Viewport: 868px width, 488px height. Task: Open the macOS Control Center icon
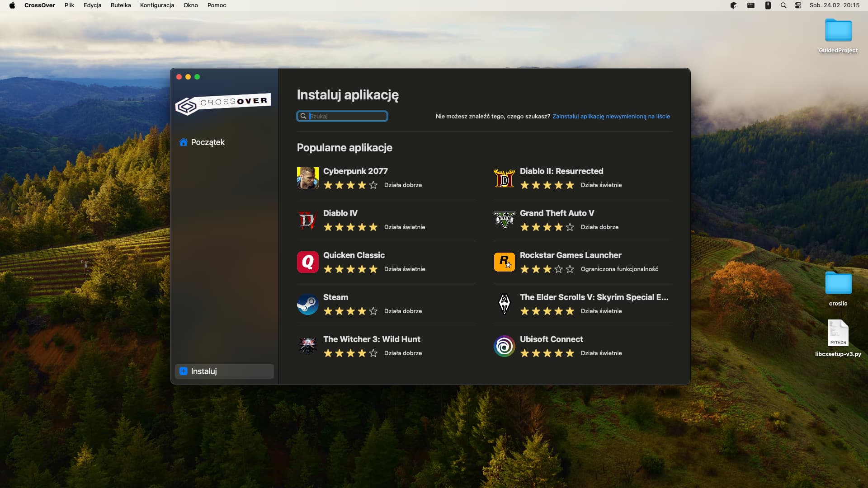tap(798, 5)
